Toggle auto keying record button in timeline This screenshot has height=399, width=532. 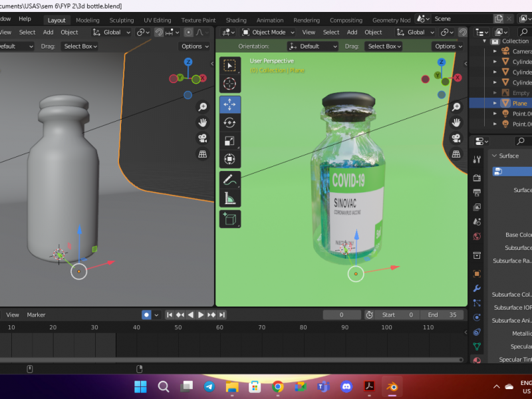click(146, 315)
